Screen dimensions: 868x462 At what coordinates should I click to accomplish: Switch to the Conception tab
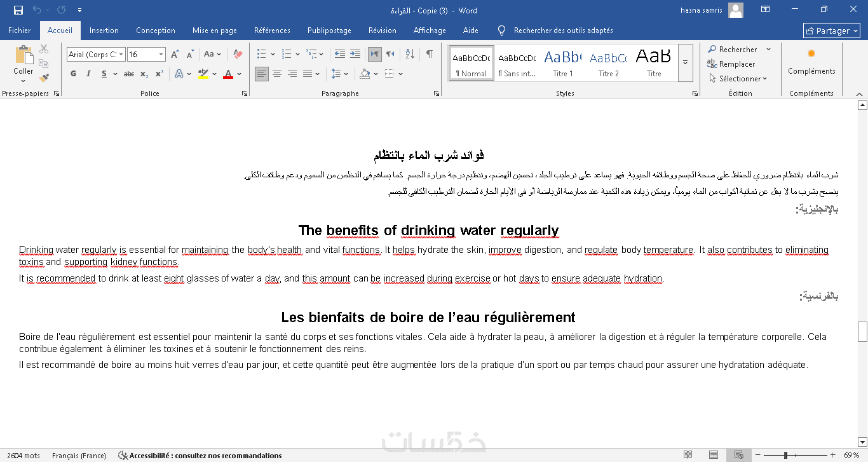[156, 31]
